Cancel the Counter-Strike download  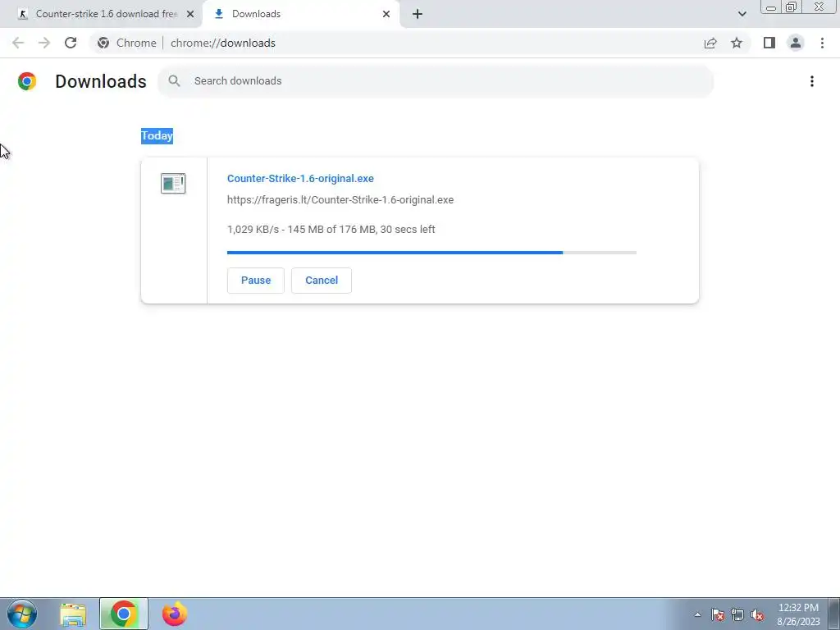tap(322, 281)
